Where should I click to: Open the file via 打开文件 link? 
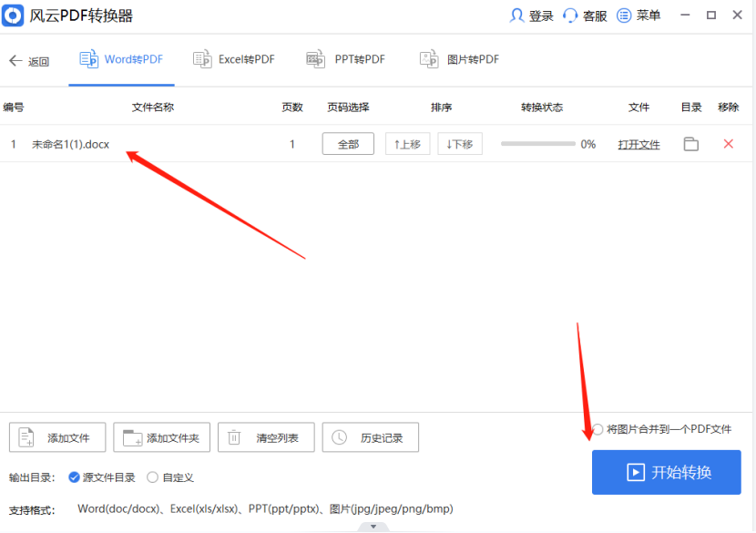[x=639, y=144]
